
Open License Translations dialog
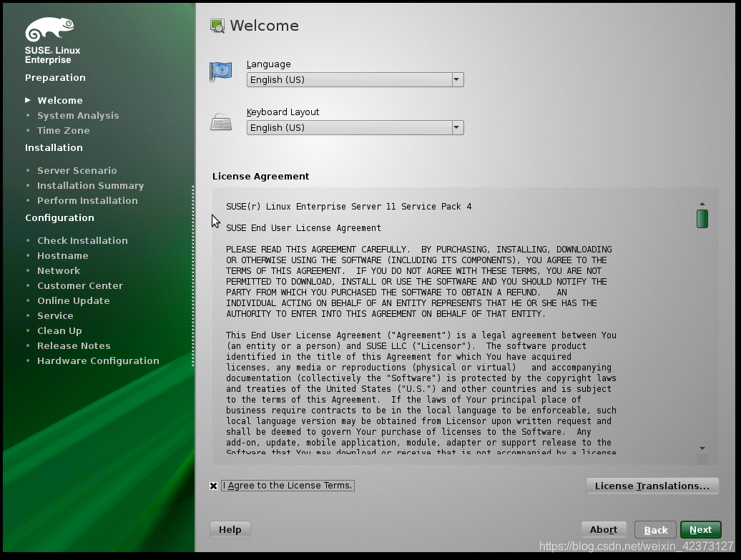[652, 486]
